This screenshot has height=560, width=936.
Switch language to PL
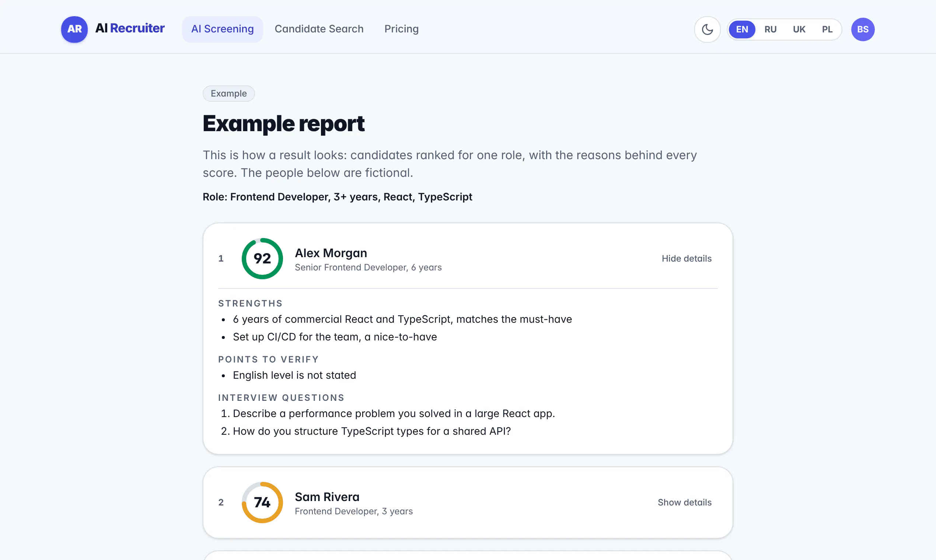pyautogui.click(x=827, y=29)
